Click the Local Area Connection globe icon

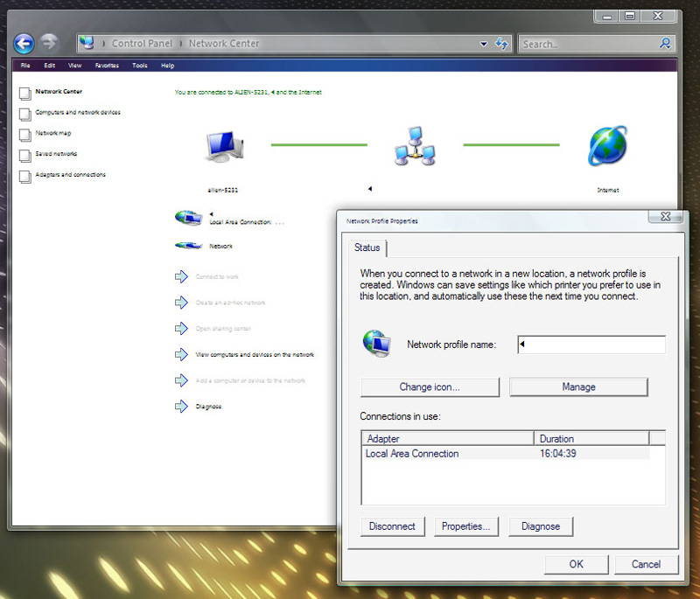point(187,218)
